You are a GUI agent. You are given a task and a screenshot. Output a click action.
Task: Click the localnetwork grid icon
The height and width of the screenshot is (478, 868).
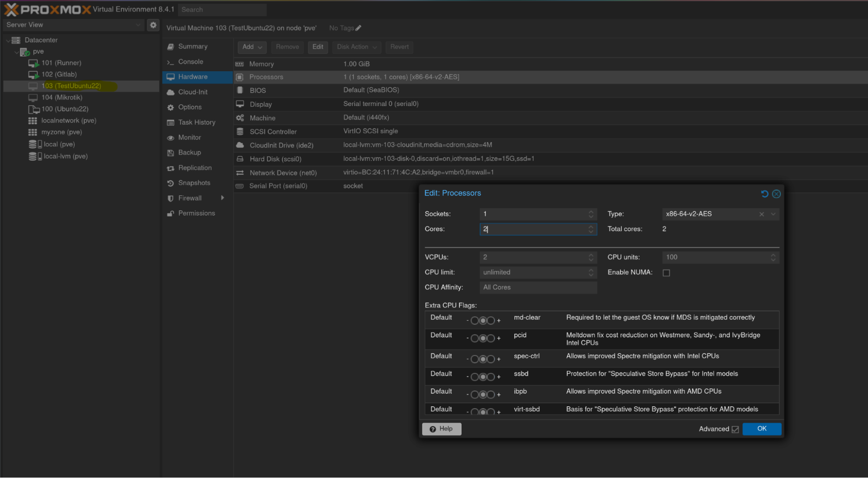pyautogui.click(x=33, y=121)
